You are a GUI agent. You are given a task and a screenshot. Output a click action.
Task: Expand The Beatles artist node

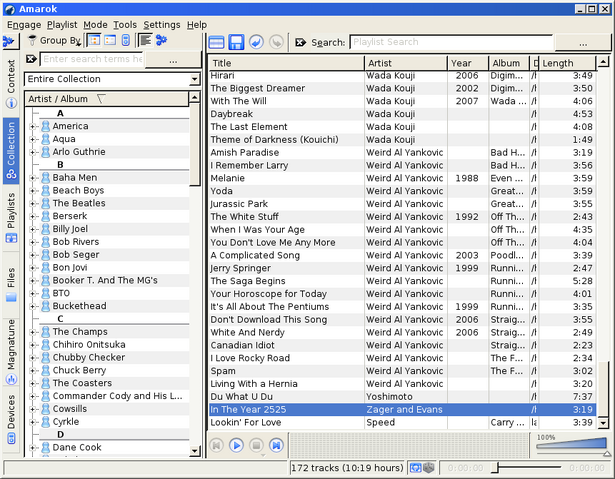coord(33,204)
